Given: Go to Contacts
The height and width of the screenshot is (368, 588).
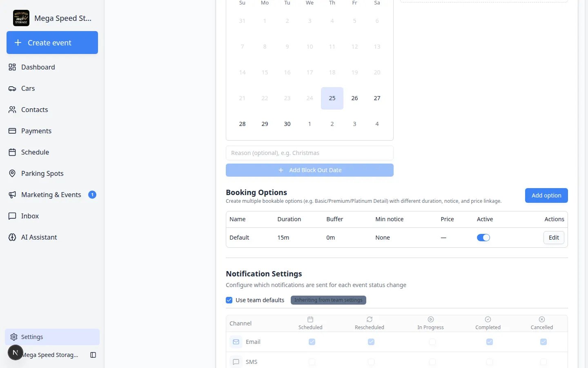Looking at the screenshot, I should [x=52, y=110].
